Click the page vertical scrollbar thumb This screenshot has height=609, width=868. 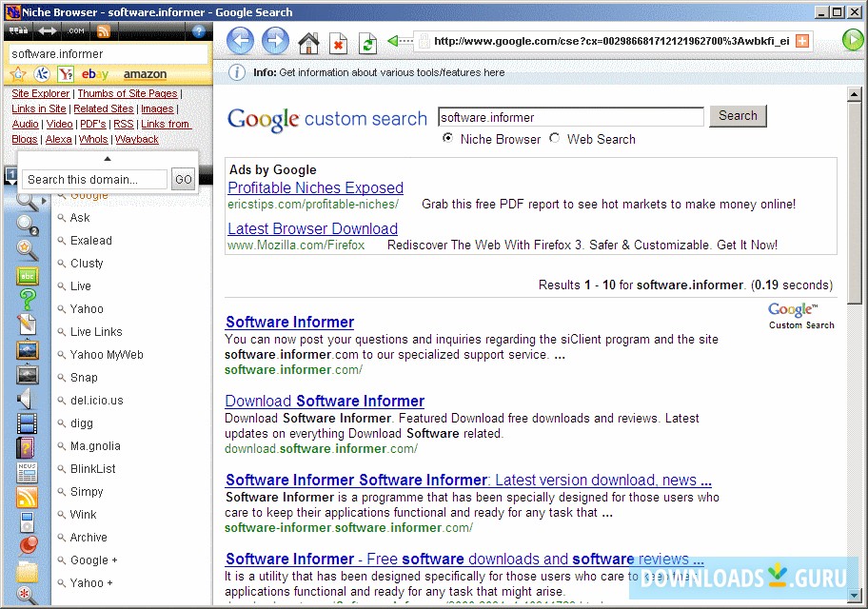click(x=854, y=204)
